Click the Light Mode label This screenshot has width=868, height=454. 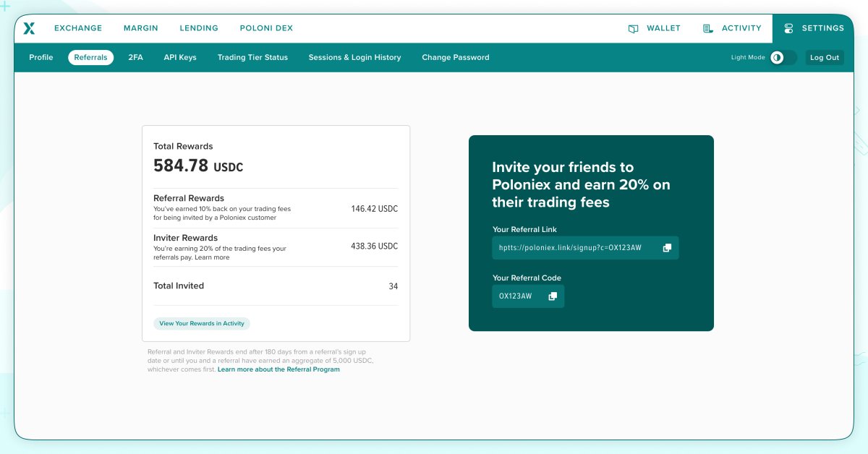[x=748, y=58]
